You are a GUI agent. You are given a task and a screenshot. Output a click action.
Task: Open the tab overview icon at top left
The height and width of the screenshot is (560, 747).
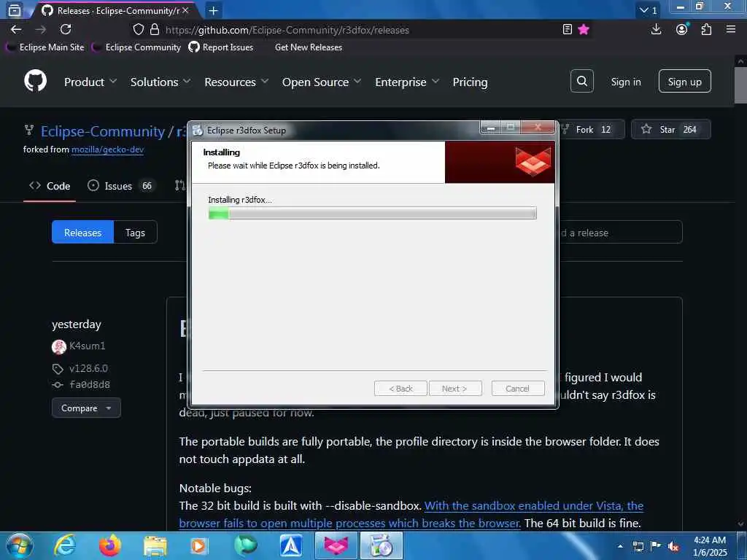tap(15, 10)
